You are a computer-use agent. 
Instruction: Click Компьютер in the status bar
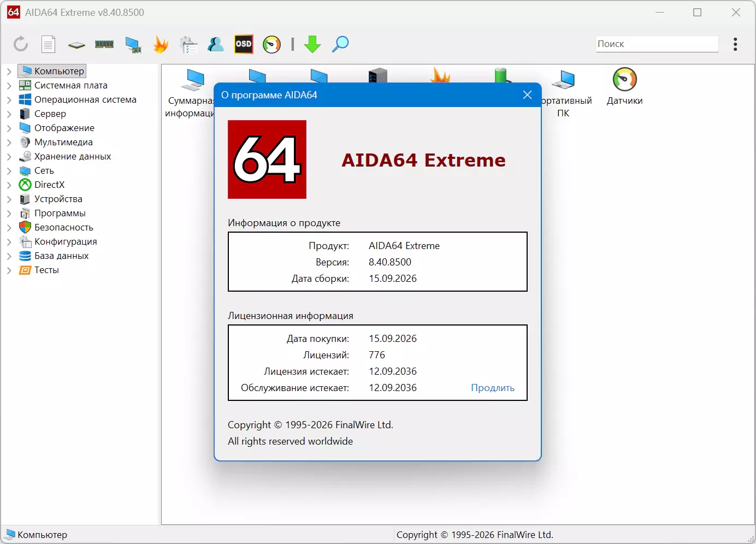37,535
